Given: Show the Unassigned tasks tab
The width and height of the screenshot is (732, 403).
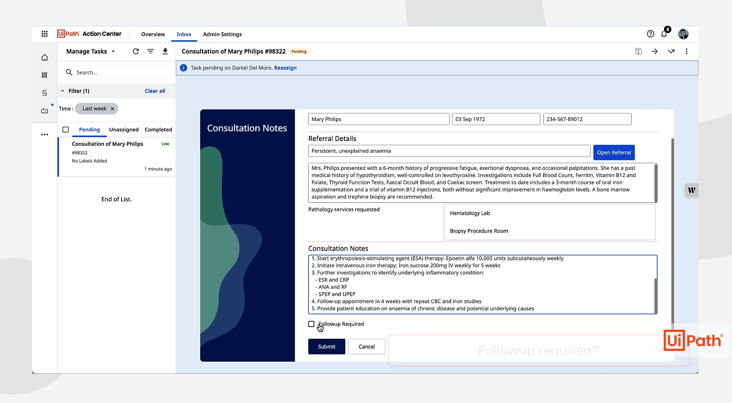Looking at the screenshot, I should click(x=124, y=129).
